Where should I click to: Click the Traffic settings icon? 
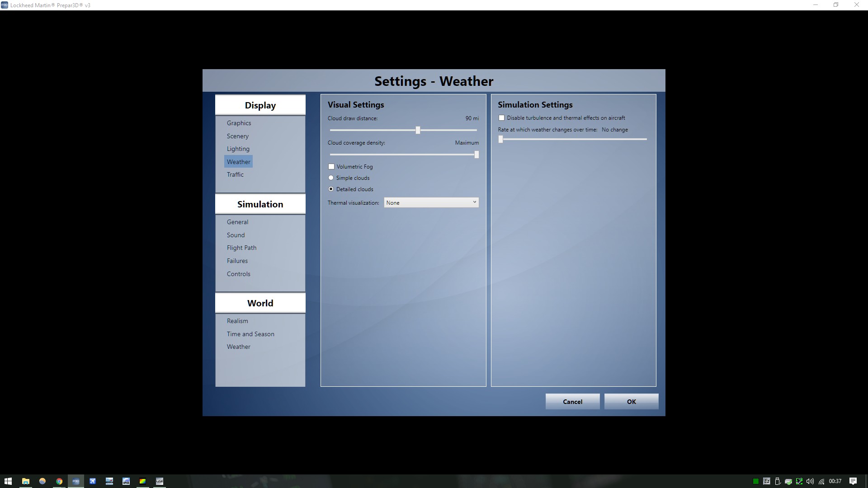pos(235,174)
